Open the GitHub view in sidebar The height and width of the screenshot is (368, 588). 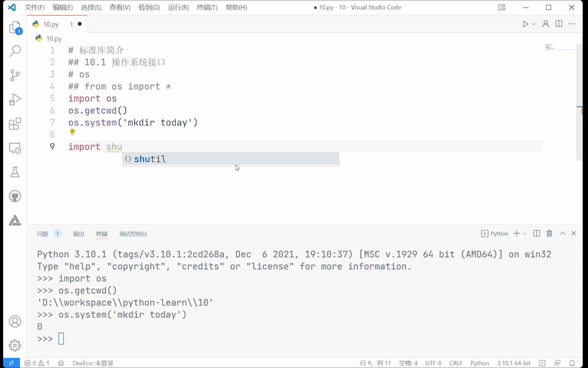point(15,196)
